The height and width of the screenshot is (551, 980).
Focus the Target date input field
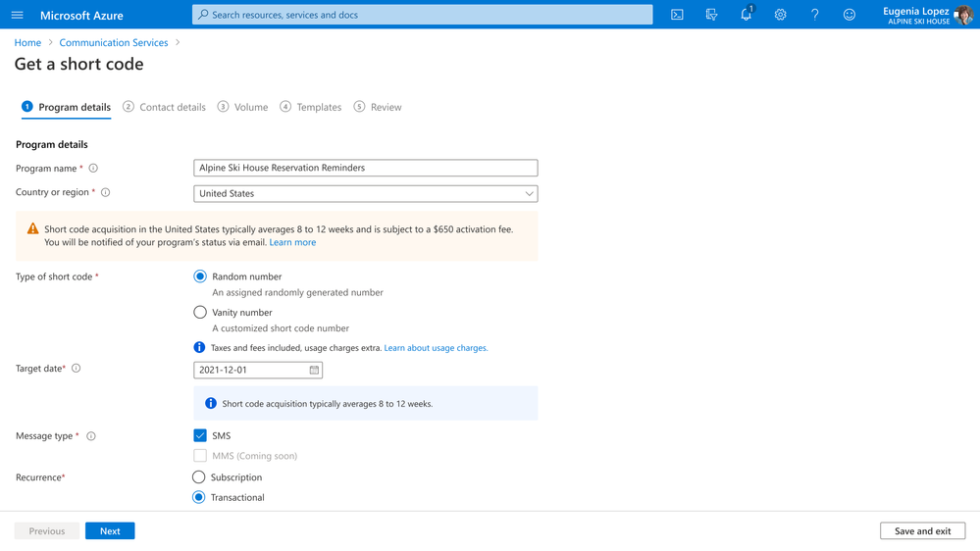click(x=258, y=370)
